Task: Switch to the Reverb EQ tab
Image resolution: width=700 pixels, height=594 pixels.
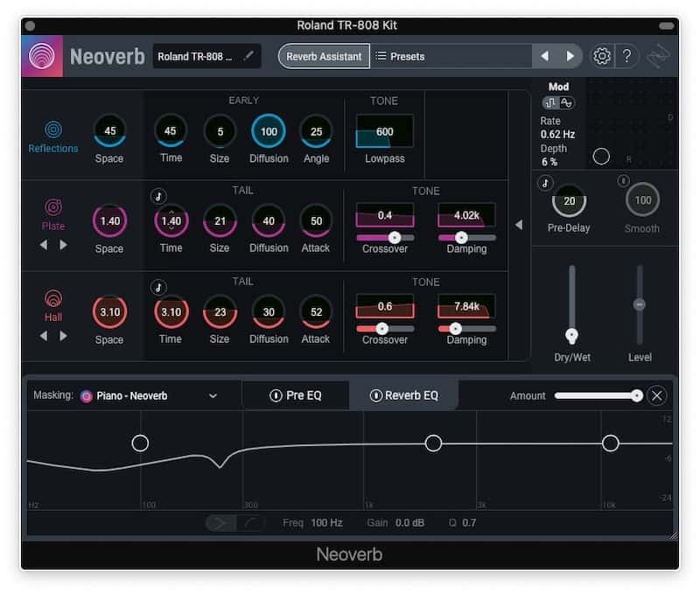Action: coord(404,395)
